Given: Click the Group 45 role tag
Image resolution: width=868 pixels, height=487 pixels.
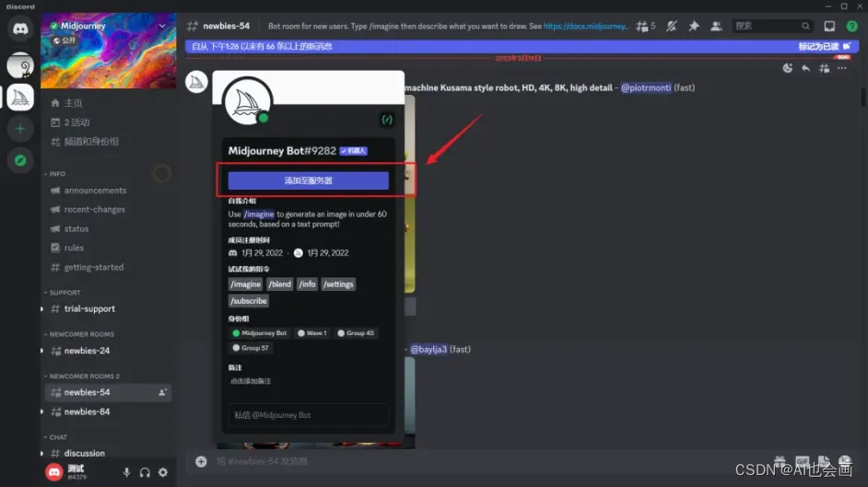Looking at the screenshot, I should click(356, 333).
